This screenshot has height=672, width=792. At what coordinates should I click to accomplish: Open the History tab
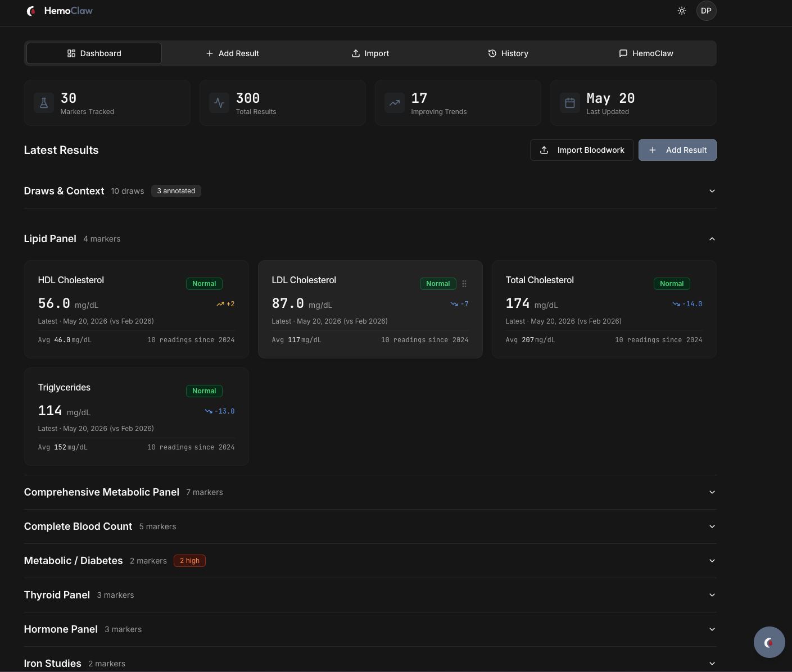click(x=508, y=53)
